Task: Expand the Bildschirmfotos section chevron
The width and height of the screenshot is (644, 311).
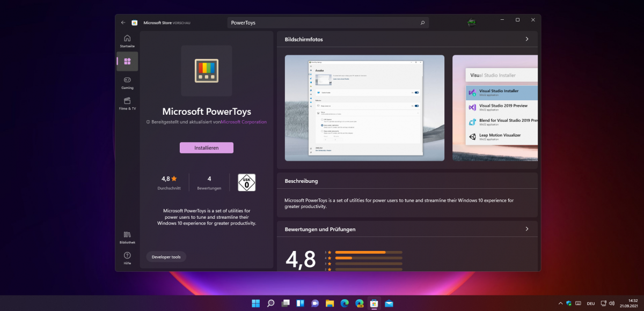Action: (527, 39)
